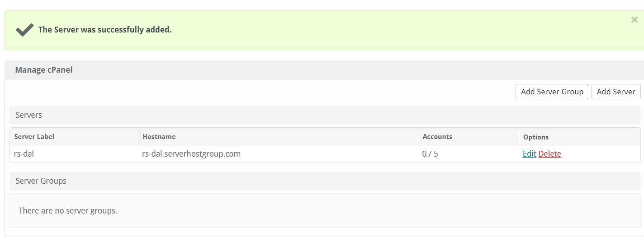The width and height of the screenshot is (644, 246).
Task: Click the 0 / 5 accounts value
Action: pos(430,154)
